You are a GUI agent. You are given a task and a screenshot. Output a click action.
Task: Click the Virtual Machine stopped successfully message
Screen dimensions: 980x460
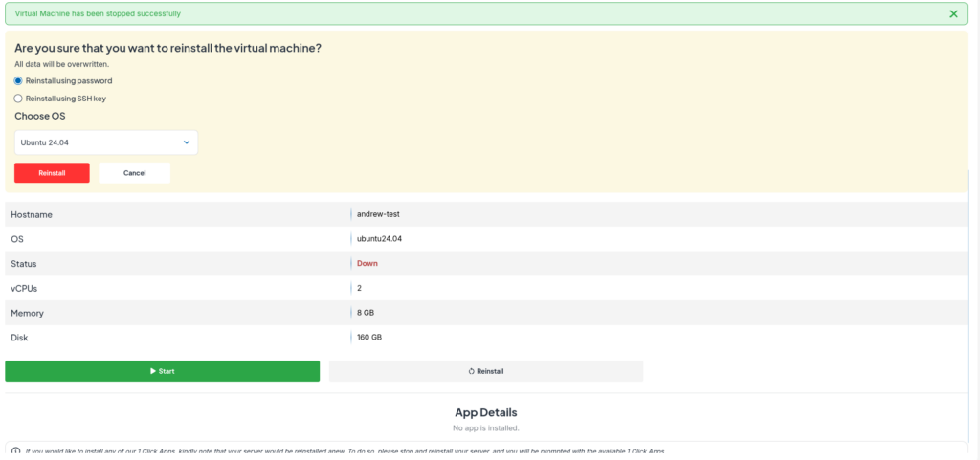tap(97, 14)
